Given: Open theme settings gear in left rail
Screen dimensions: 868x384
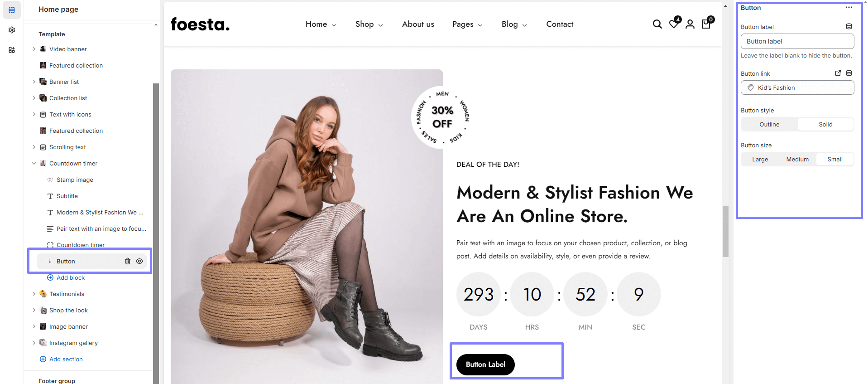Looking at the screenshot, I should pyautogui.click(x=12, y=30).
